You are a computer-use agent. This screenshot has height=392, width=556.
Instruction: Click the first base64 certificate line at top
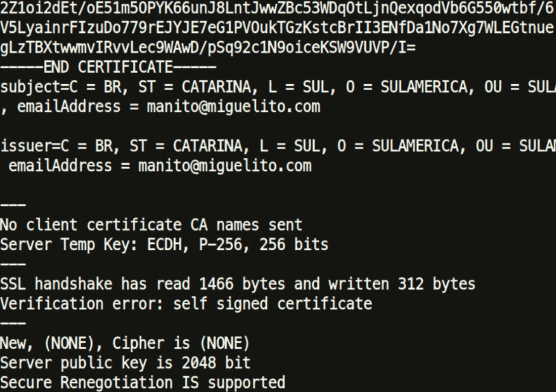click(278, 8)
